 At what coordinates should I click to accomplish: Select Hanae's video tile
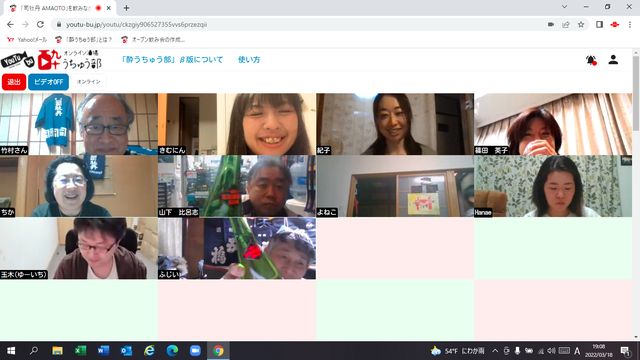553,186
